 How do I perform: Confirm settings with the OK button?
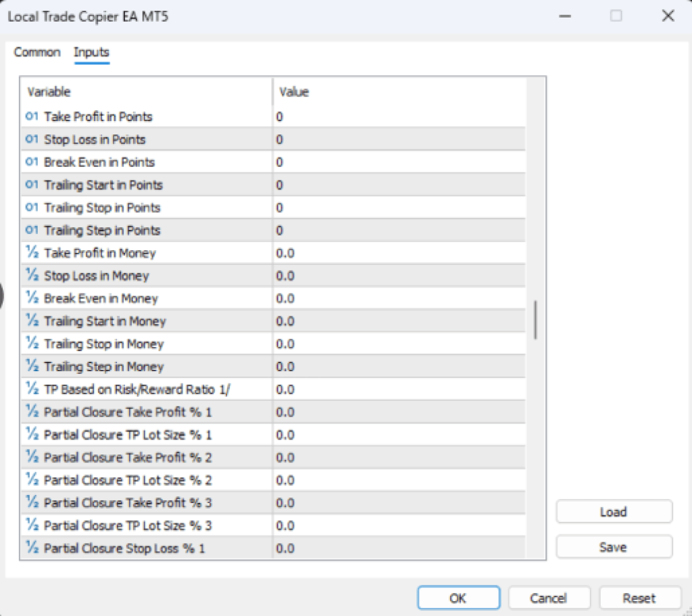(459, 598)
